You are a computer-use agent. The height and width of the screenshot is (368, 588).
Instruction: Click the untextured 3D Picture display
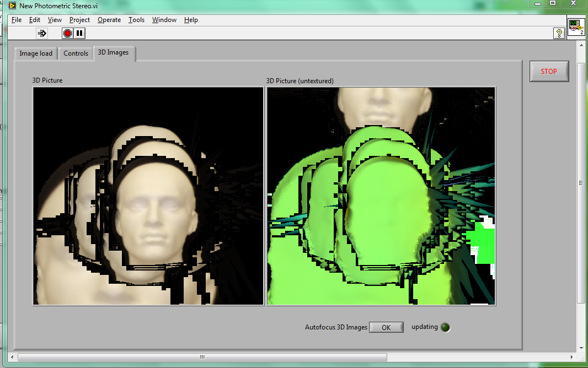point(381,196)
